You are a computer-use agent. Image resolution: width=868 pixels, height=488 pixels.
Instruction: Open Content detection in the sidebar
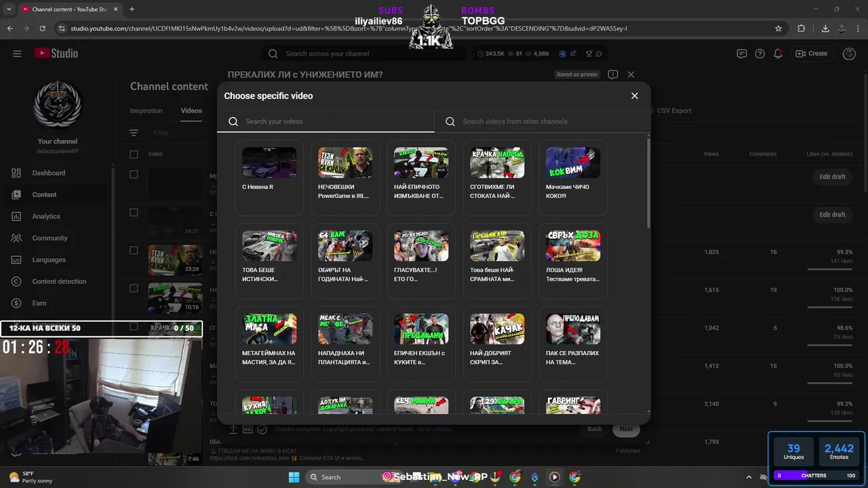[x=59, y=281]
